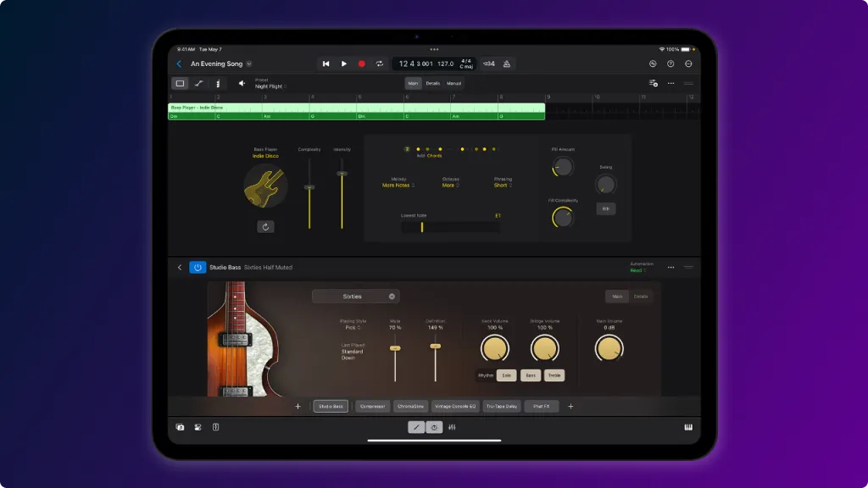The width and height of the screenshot is (868, 488).
Task: Open the browser icon at bottom left
Action: [178, 426]
